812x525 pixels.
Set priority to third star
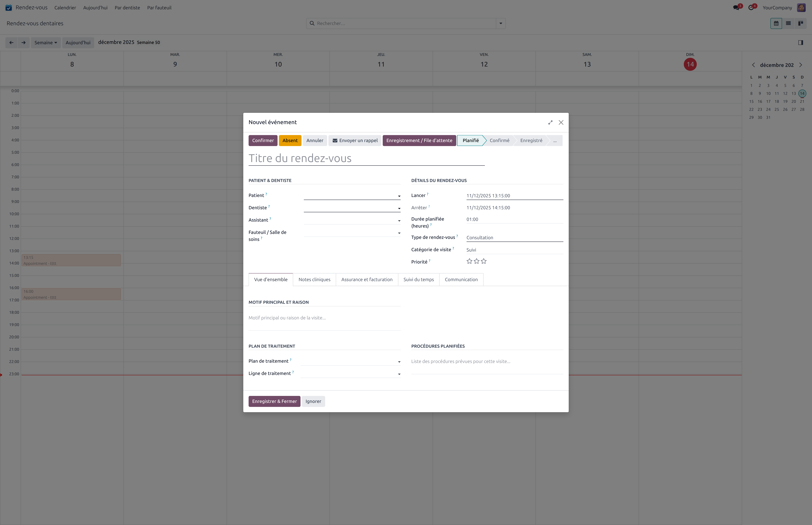click(484, 262)
